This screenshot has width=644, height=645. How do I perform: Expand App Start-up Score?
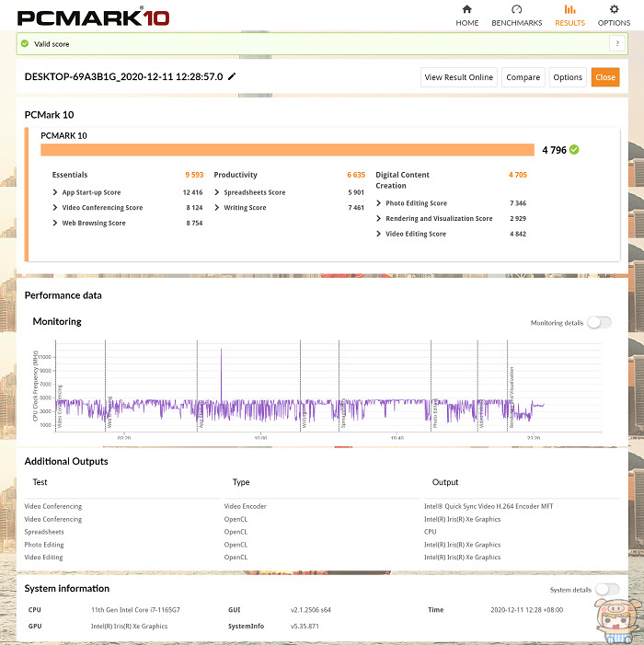point(55,192)
